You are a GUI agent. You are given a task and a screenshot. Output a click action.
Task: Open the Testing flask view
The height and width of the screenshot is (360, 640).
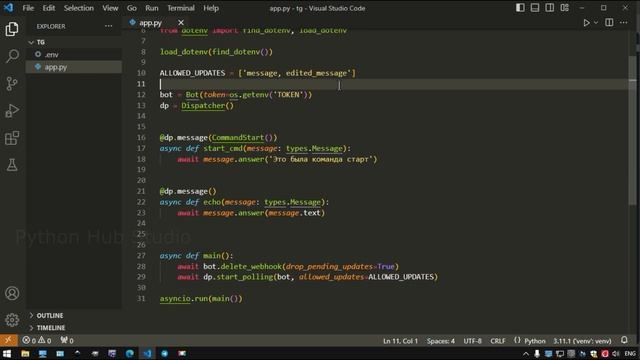coord(12,165)
